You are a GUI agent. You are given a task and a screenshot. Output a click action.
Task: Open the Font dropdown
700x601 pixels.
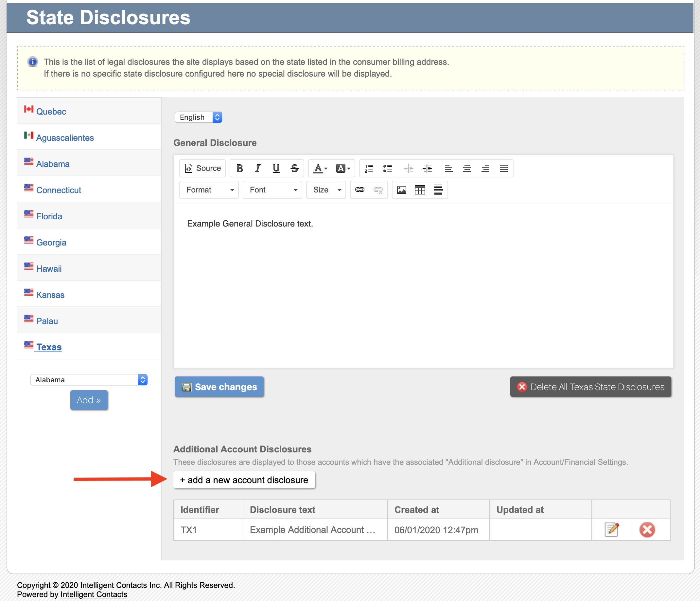click(x=272, y=190)
